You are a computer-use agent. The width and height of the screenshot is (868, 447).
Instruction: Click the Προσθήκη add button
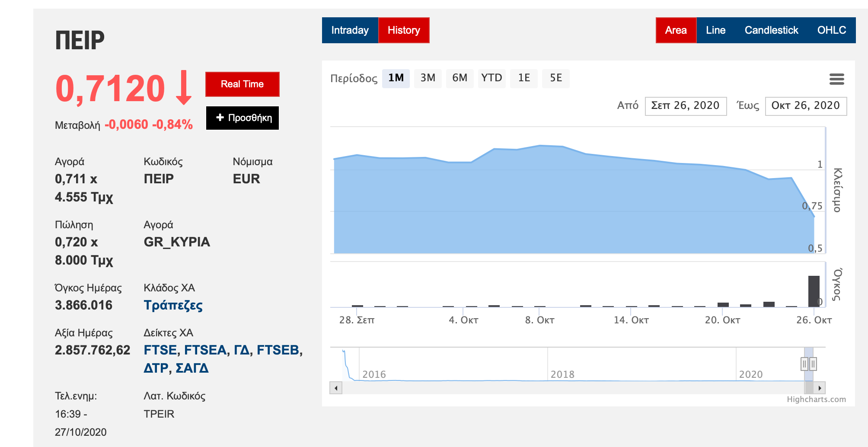coord(243,118)
